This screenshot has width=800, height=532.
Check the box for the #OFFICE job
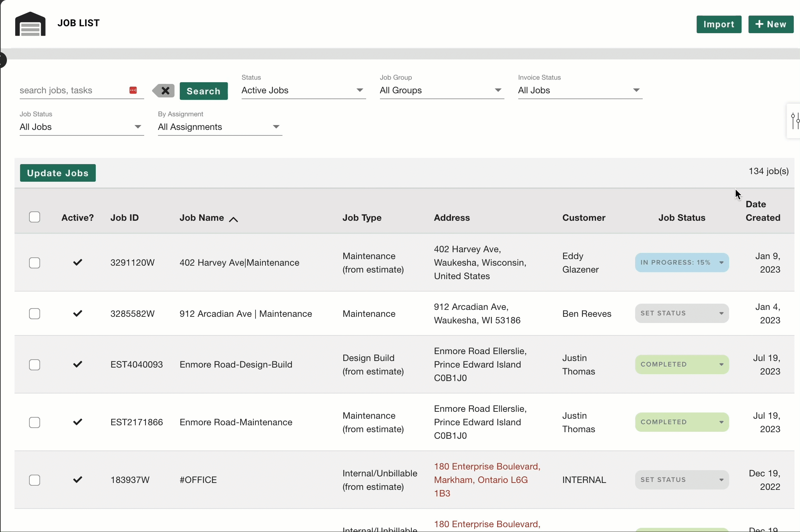[x=35, y=480]
